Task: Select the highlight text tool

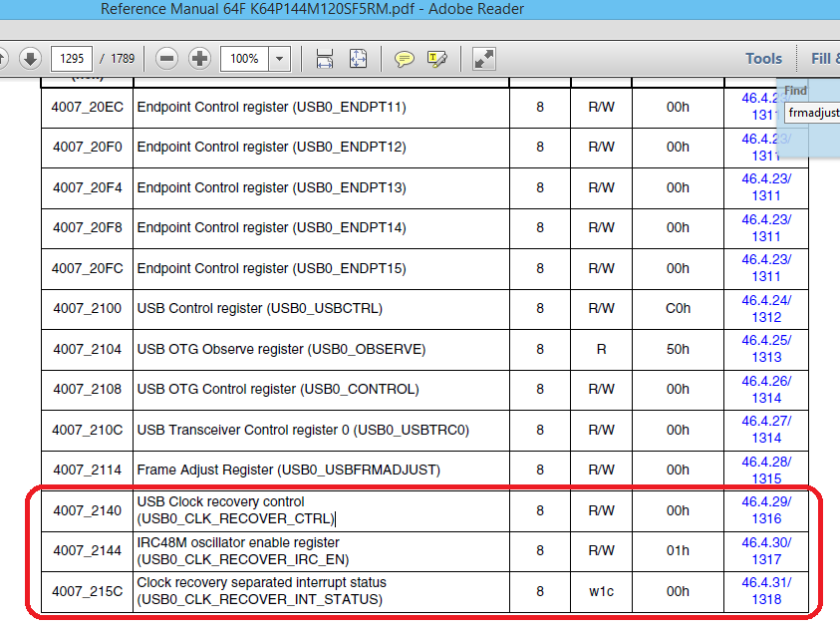Action: tap(437, 59)
